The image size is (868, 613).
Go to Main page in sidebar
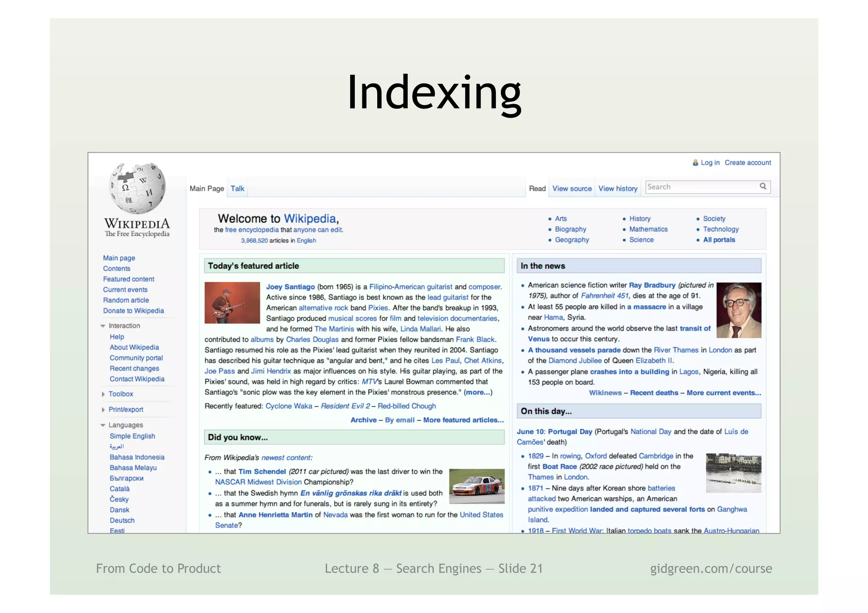119,258
